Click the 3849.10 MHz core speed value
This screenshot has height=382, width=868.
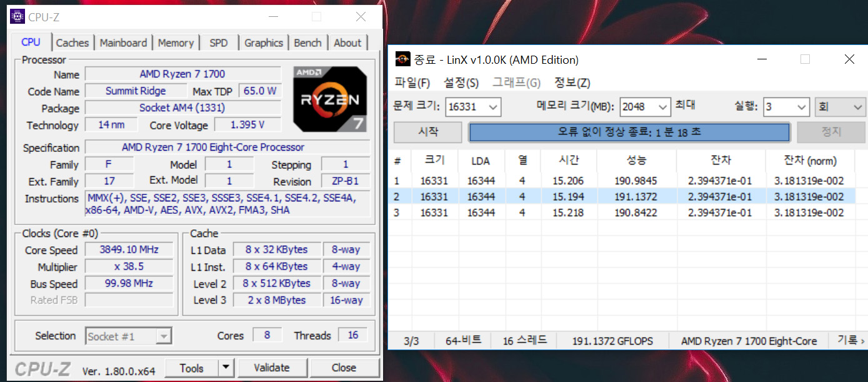click(x=128, y=249)
